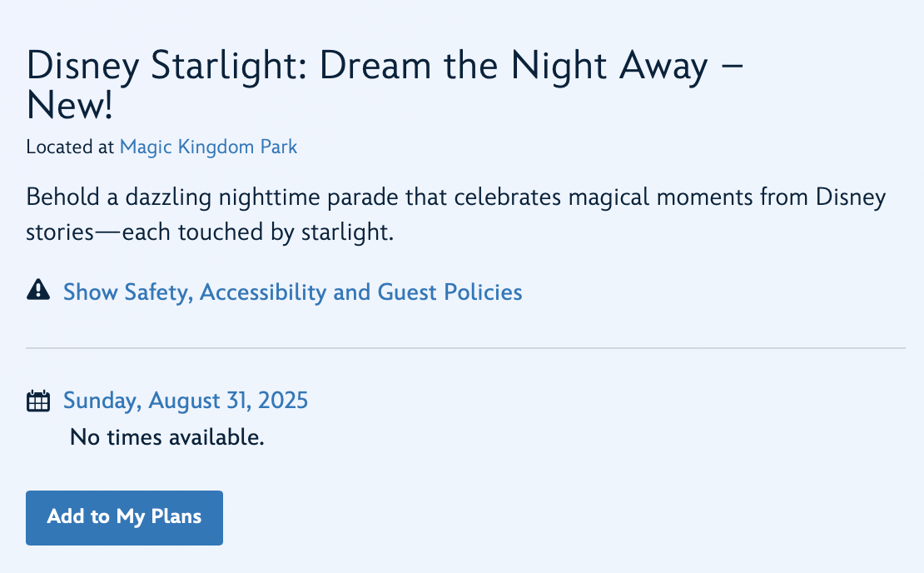Click the calendar icon beside the date

pyautogui.click(x=38, y=401)
